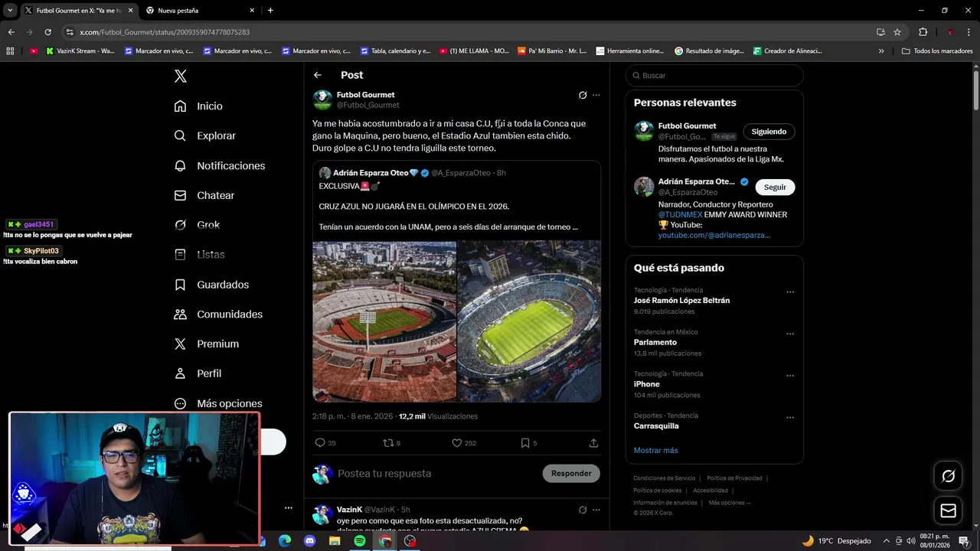
Task: Go back in browser history
Action: [x=11, y=32]
